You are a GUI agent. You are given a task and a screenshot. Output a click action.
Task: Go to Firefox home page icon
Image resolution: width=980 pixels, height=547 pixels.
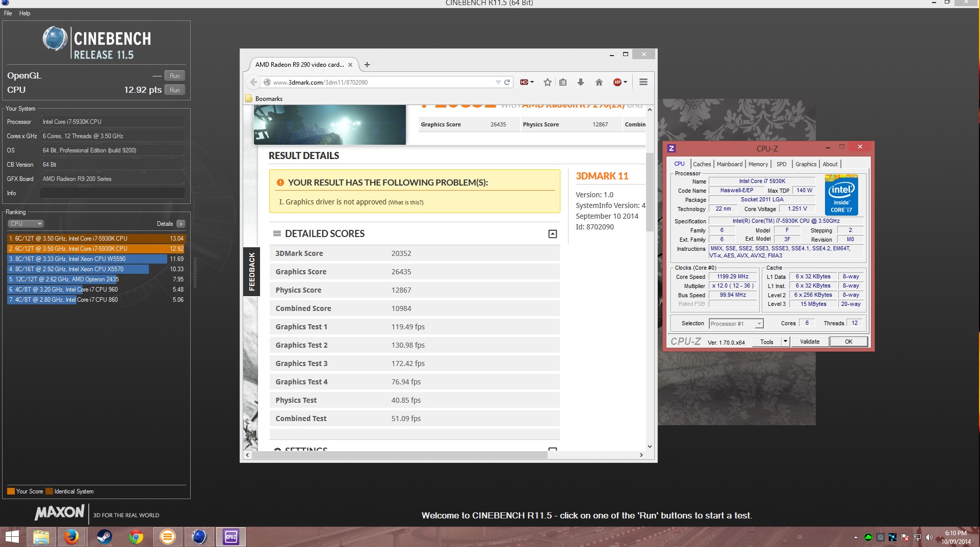tap(599, 82)
